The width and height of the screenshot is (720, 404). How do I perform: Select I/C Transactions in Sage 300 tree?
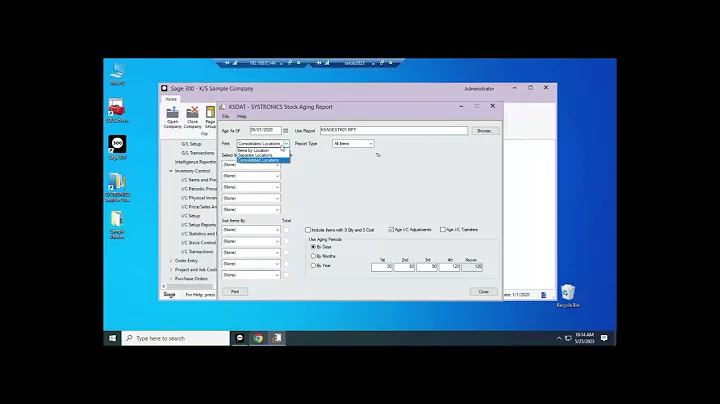tap(197, 252)
